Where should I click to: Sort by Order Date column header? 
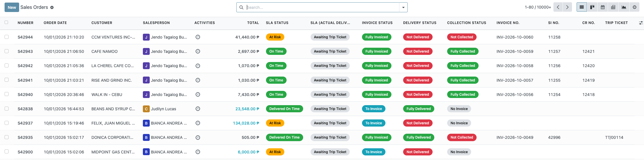(55, 23)
